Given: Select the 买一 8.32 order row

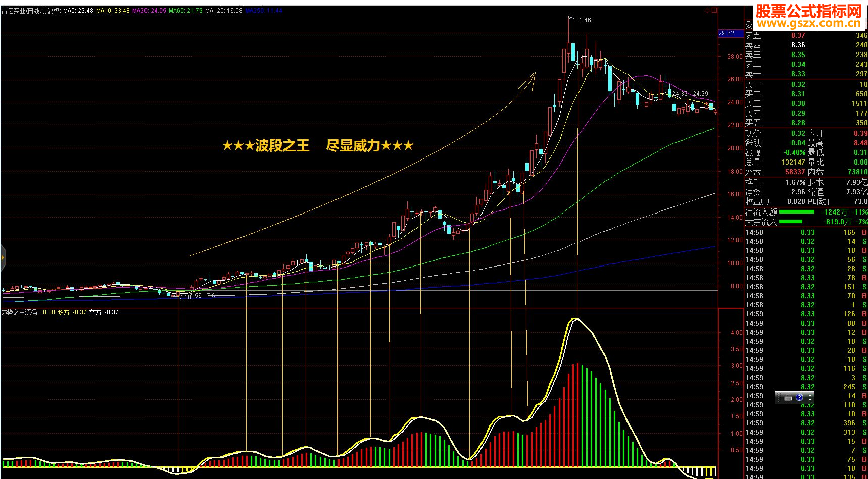Looking at the screenshot, I should (x=806, y=84).
